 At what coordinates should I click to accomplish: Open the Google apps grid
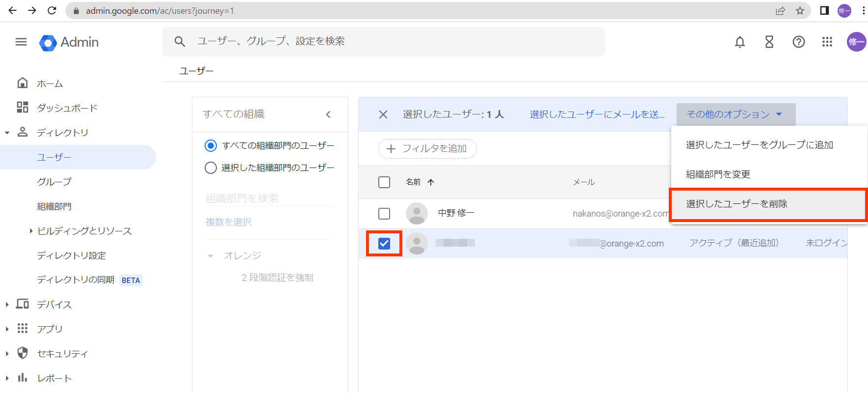click(x=827, y=42)
